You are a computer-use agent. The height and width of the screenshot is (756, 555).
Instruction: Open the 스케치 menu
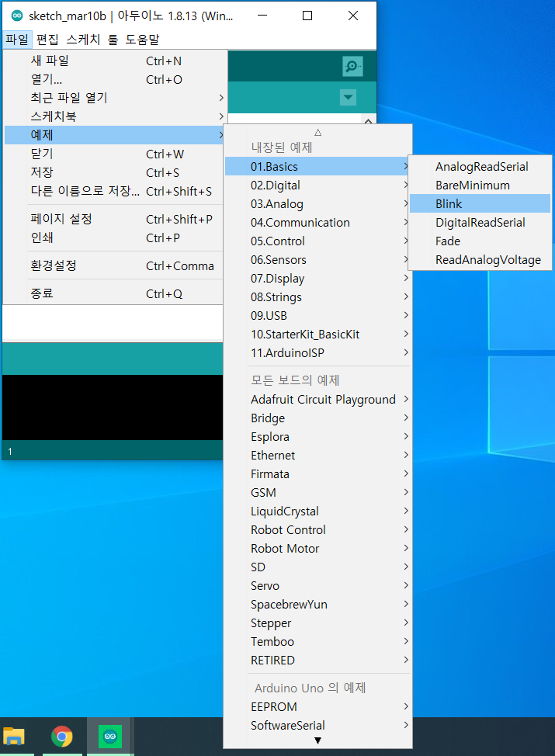[83, 39]
